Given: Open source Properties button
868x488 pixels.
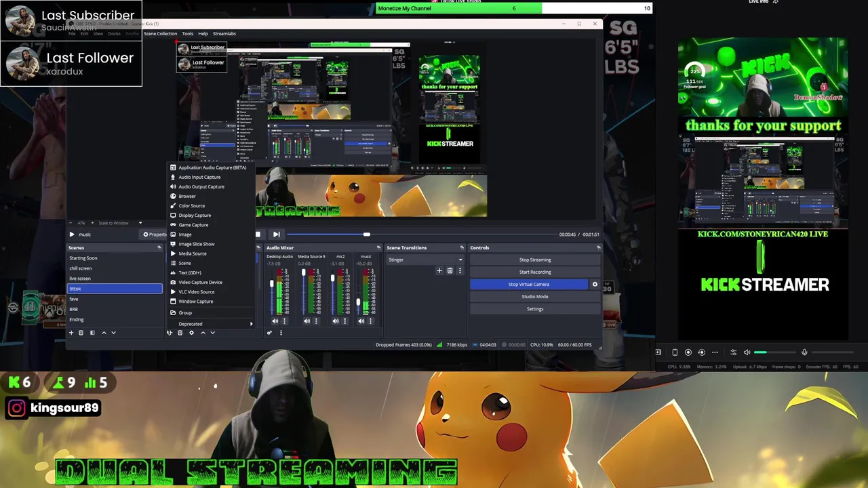Looking at the screenshot, I should tap(155, 235).
